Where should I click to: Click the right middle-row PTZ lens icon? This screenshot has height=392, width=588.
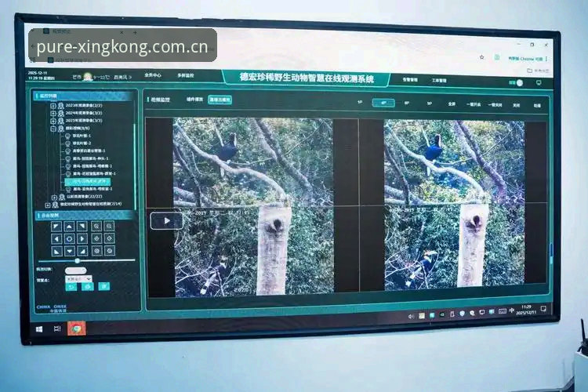109,238
